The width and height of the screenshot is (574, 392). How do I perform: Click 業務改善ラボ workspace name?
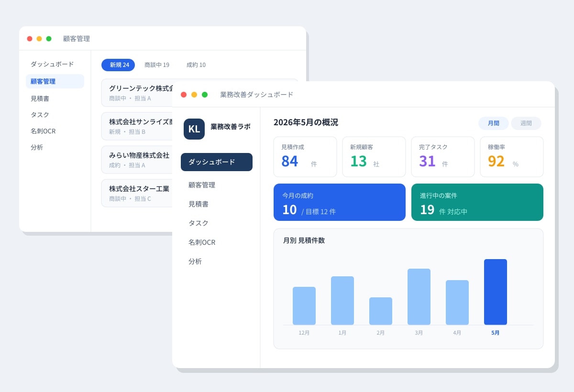[231, 127]
